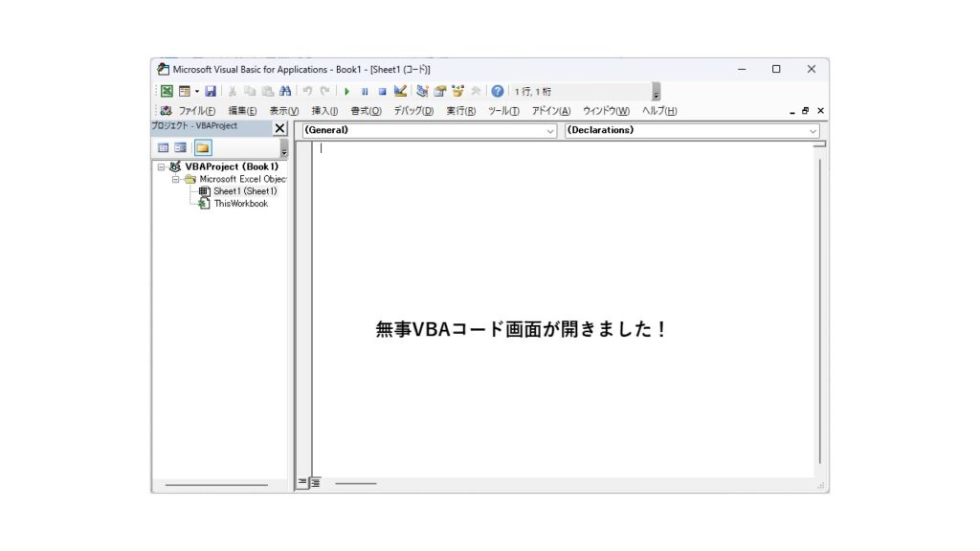980x551 pixels.
Task: Switch to Procedure View at bottom left
Action: 301,483
